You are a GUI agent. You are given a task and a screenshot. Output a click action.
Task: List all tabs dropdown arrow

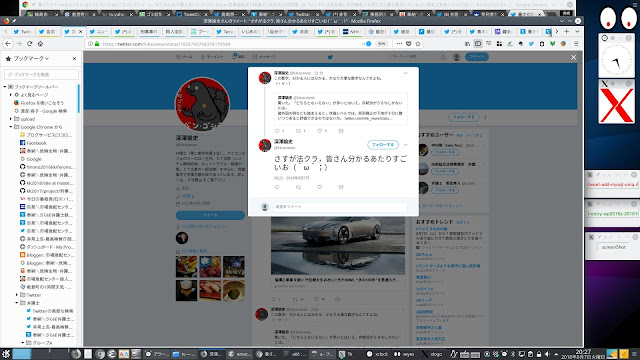coord(577,31)
